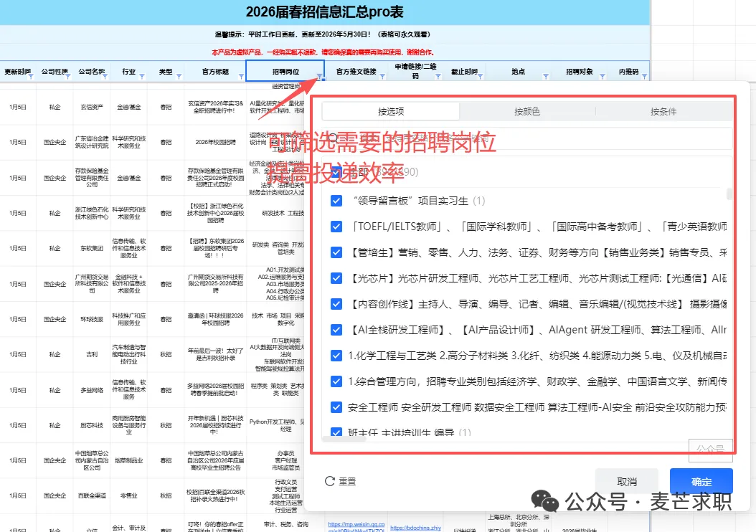Screen dimensions: 756x532
Task: Select the 百联全渠道 company cell
Action: tap(92, 495)
